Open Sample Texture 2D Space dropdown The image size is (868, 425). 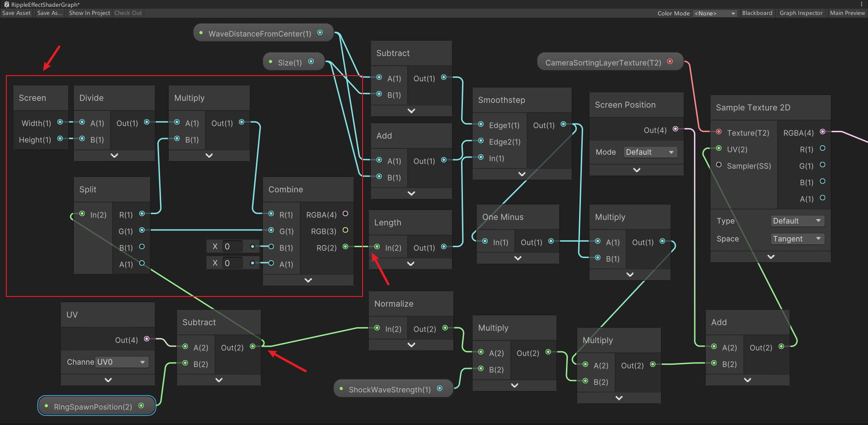[797, 239]
